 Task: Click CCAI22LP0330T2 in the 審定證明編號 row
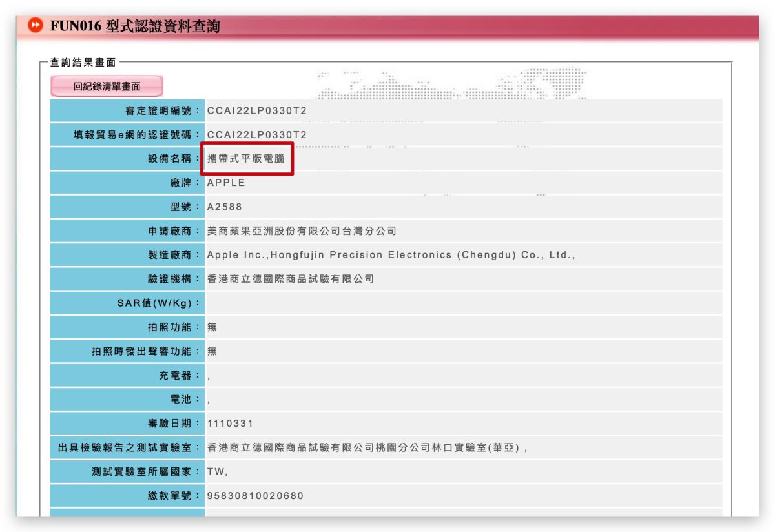[257, 110]
